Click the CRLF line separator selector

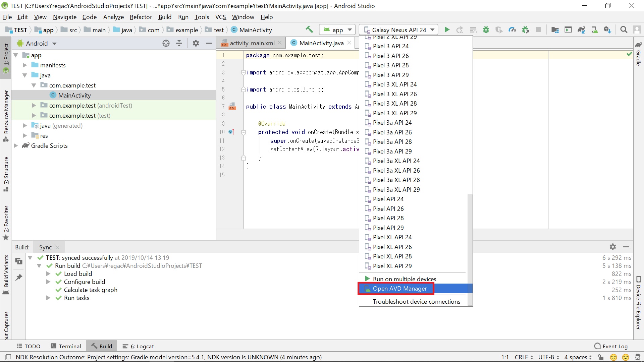(x=524, y=357)
